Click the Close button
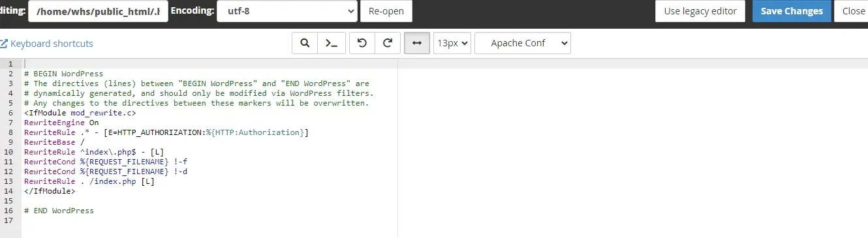The image size is (868, 238). pos(853,11)
